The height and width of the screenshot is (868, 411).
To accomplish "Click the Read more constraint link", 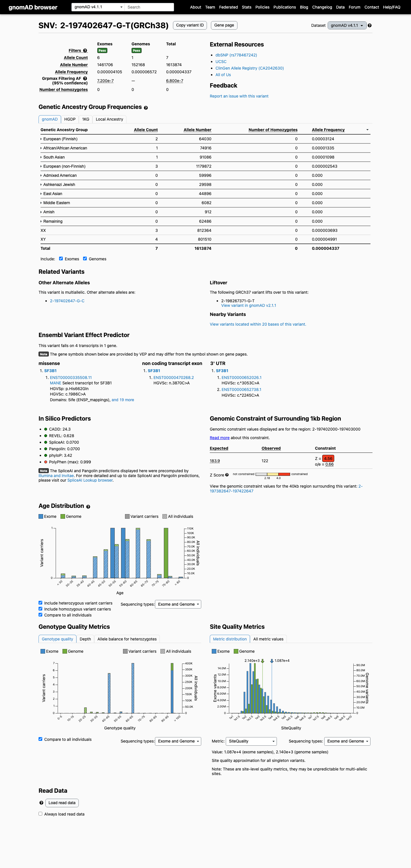I will (219, 438).
